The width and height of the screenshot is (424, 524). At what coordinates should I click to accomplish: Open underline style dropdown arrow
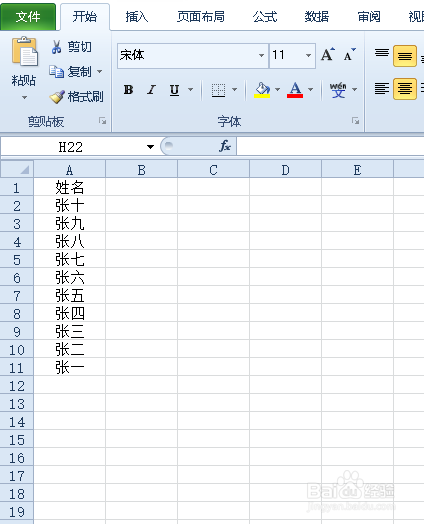190,90
